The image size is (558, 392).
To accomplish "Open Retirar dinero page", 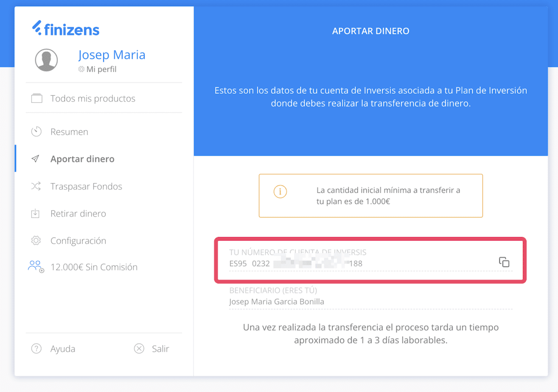I will 78,213.
